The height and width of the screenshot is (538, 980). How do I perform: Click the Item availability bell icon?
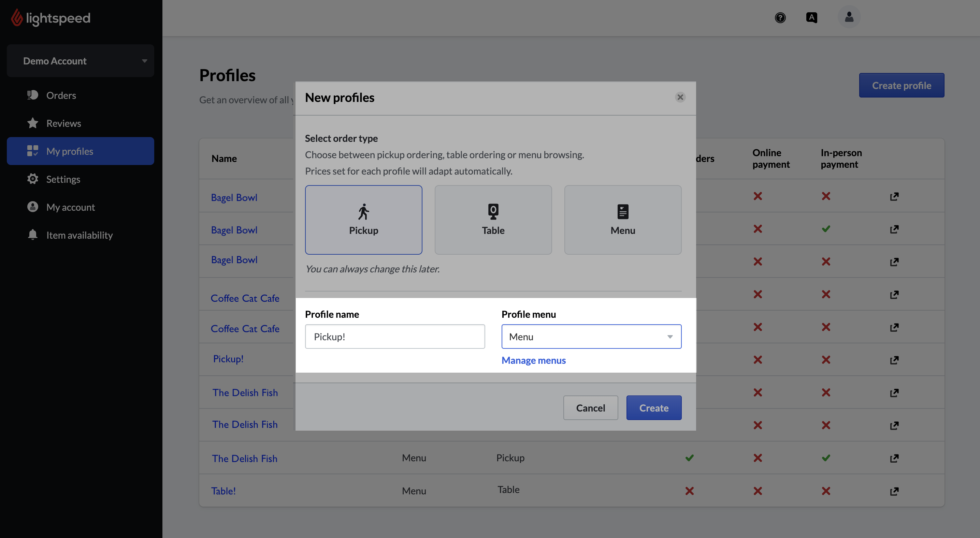33,235
